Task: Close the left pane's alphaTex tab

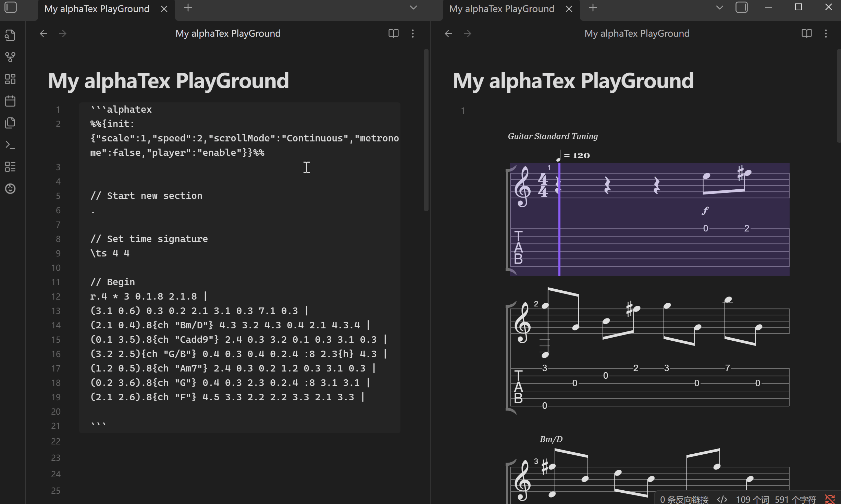Action: (164, 9)
